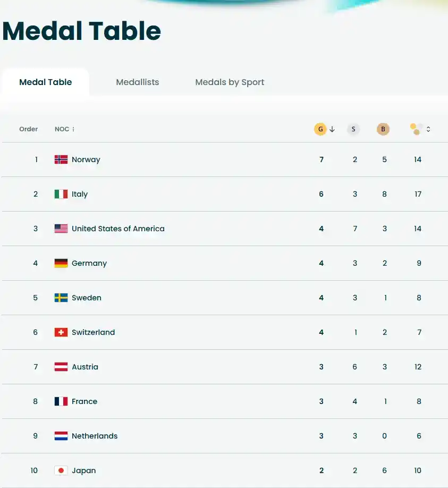Open the Netherlands country link

[95, 436]
